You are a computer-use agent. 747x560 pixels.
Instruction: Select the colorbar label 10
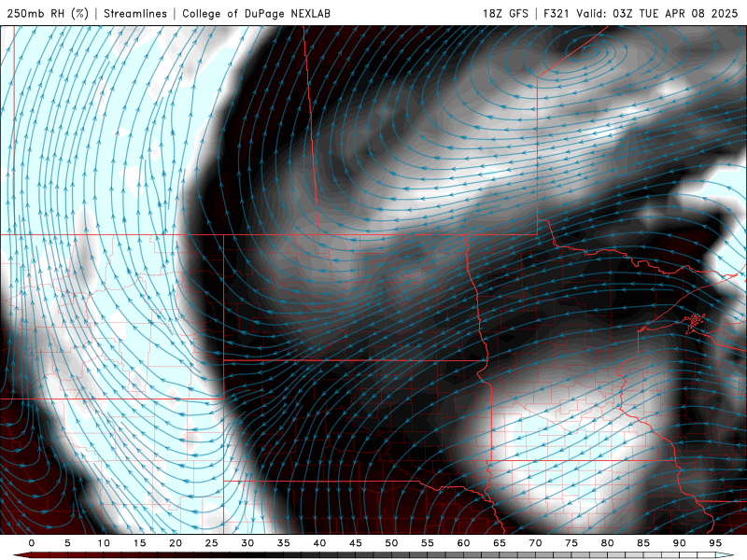pyautogui.click(x=104, y=543)
